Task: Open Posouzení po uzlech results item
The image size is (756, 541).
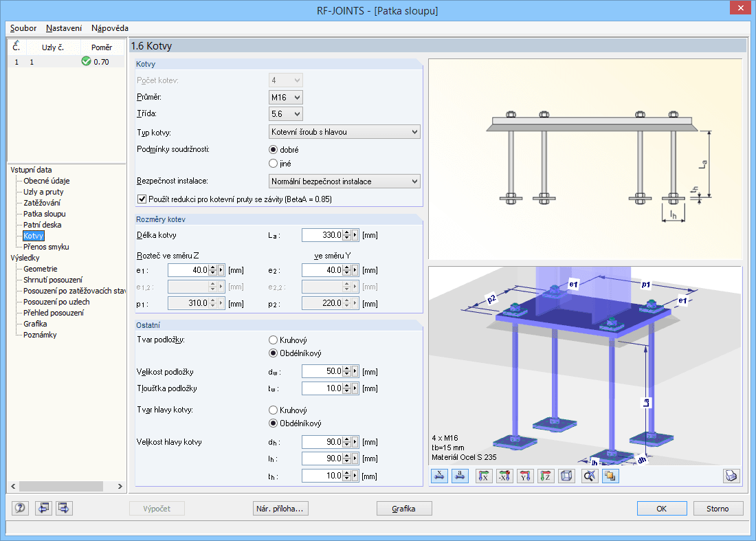Action: (56, 302)
